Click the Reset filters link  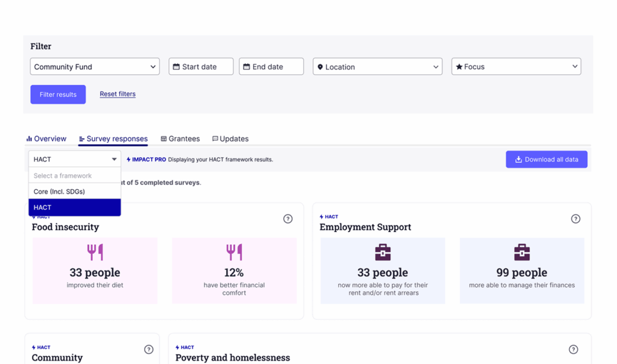pyautogui.click(x=117, y=93)
